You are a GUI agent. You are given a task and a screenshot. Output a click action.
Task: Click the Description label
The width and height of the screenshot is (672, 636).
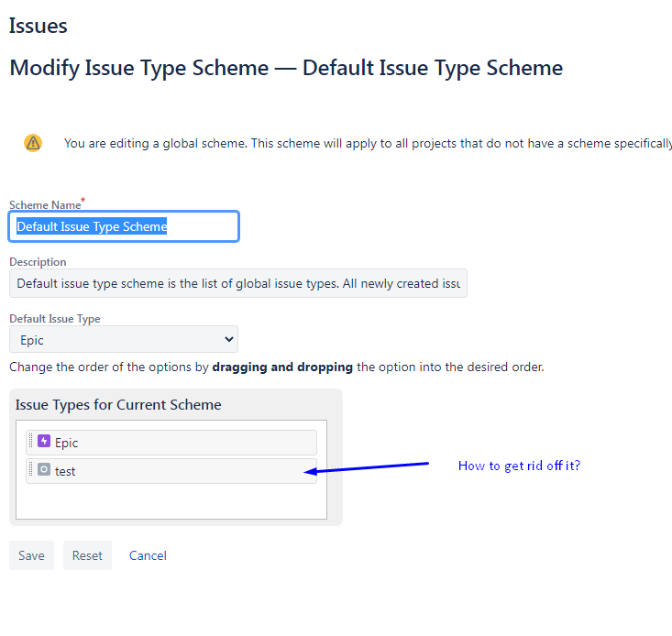click(38, 262)
